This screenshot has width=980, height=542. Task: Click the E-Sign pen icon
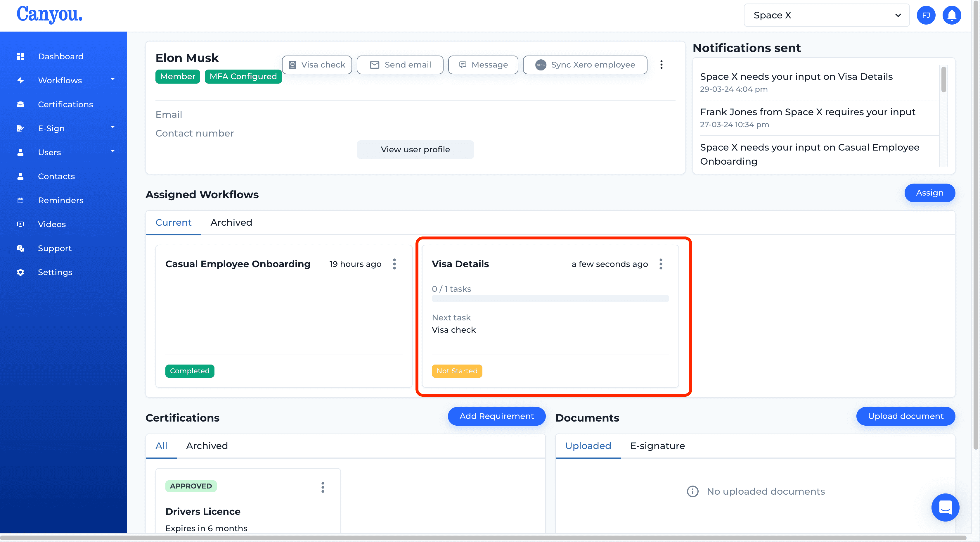20,128
